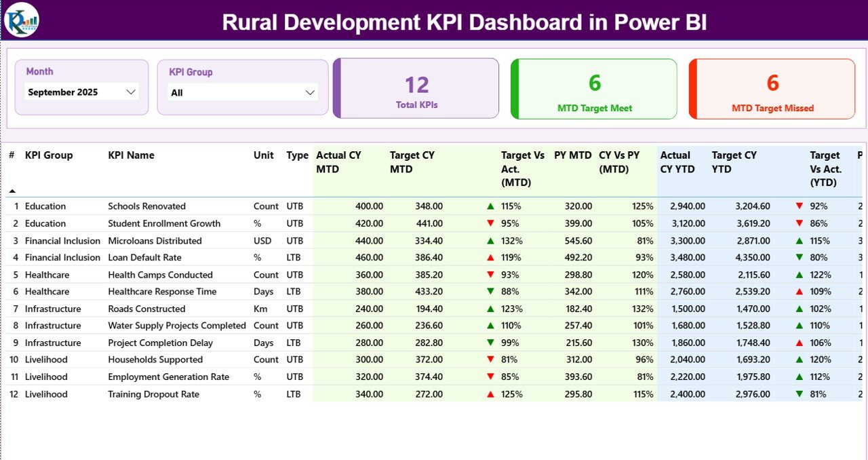The image size is (868, 460).
Task: Click the 6 MTD Target Meet card
Action: [593, 88]
